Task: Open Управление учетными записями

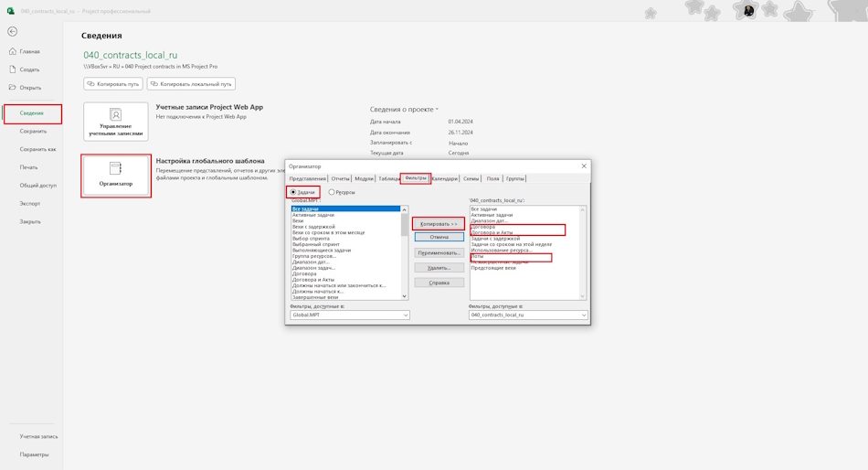Action: click(x=116, y=122)
